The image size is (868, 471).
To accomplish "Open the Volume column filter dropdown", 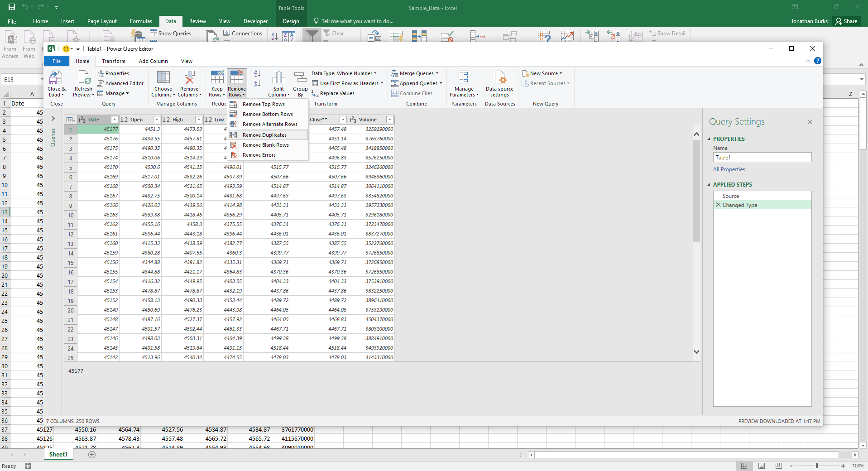I will [390, 120].
